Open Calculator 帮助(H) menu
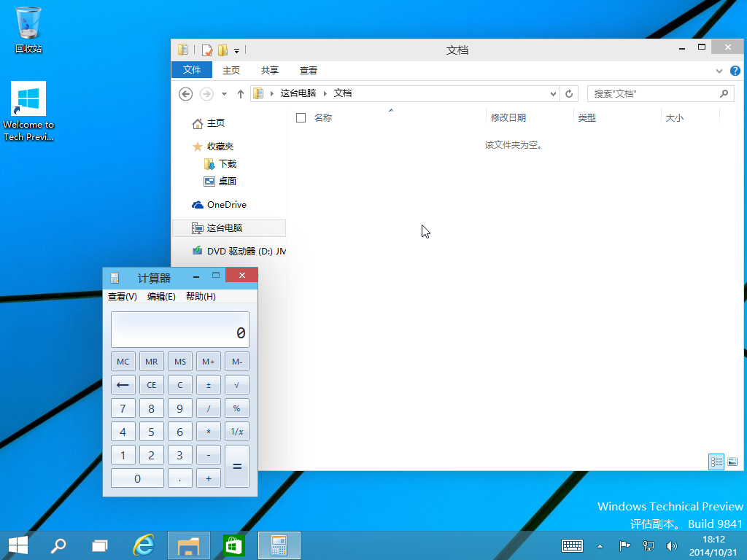Screen dimensions: 747x560 click(201, 297)
